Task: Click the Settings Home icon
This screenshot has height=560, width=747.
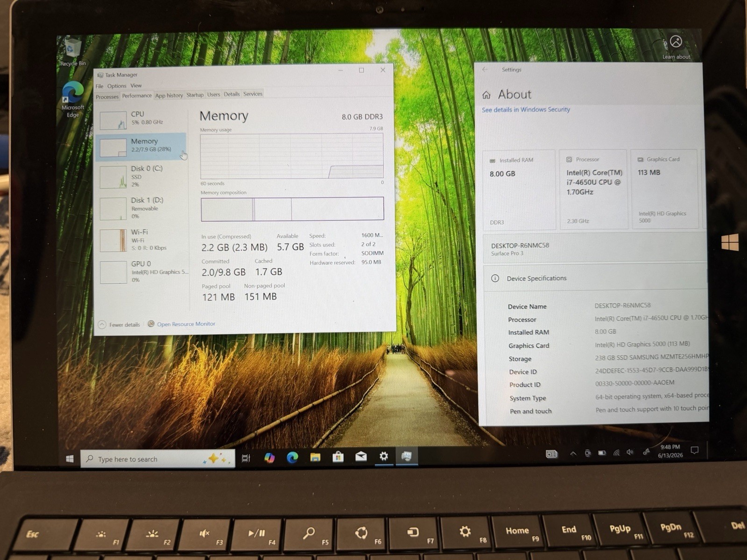Action: [x=486, y=95]
